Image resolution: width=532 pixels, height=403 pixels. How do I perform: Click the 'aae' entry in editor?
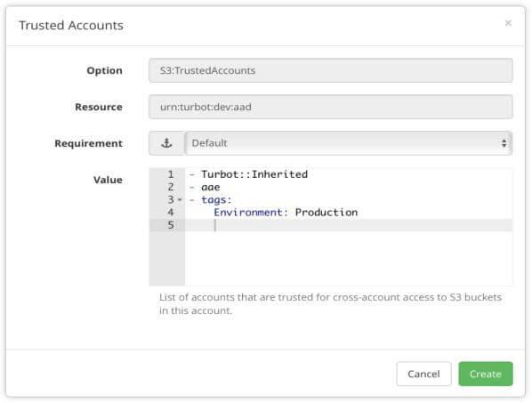[210, 187]
